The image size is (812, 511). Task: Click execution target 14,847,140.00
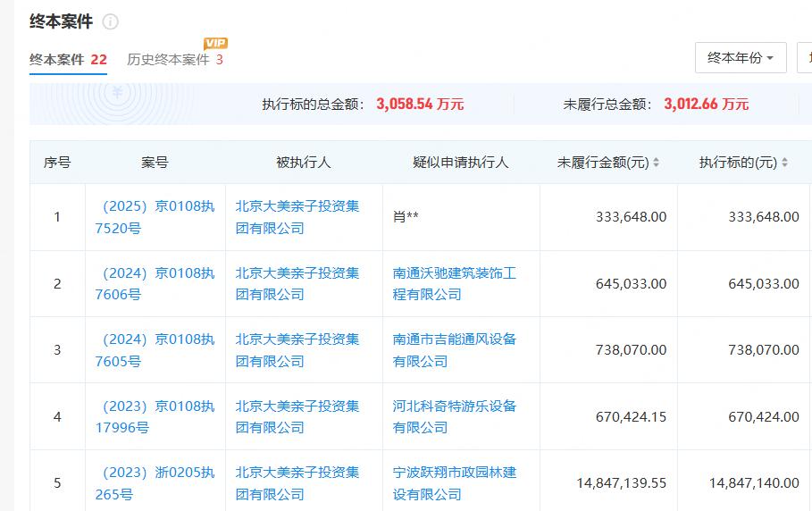(x=754, y=483)
